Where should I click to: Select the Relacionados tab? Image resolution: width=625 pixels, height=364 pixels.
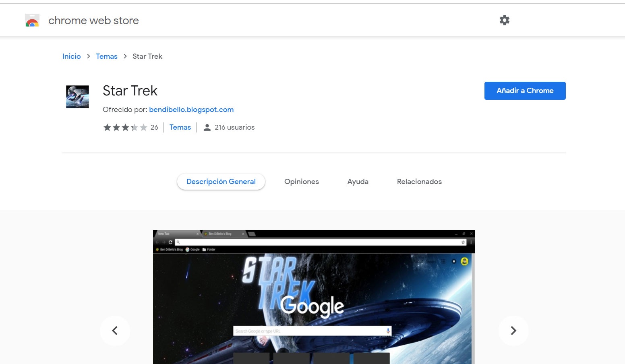pos(419,182)
